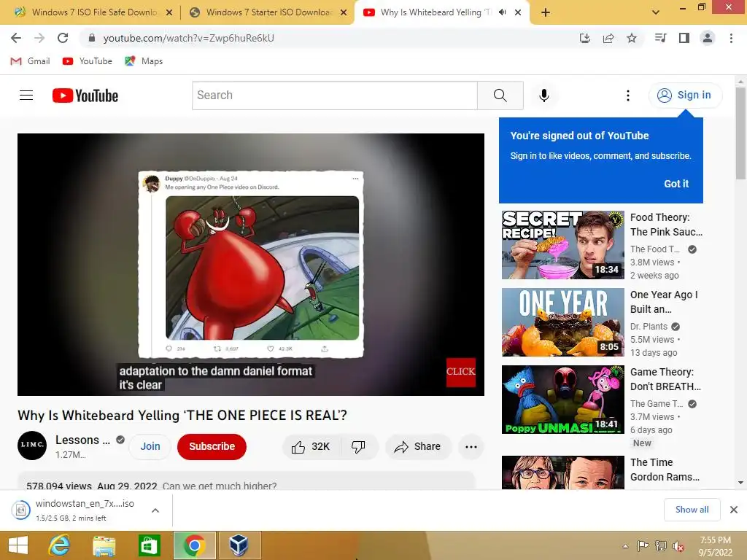This screenshot has width=747, height=560.
Task: Bookmark this page with the star icon
Action: (632, 38)
